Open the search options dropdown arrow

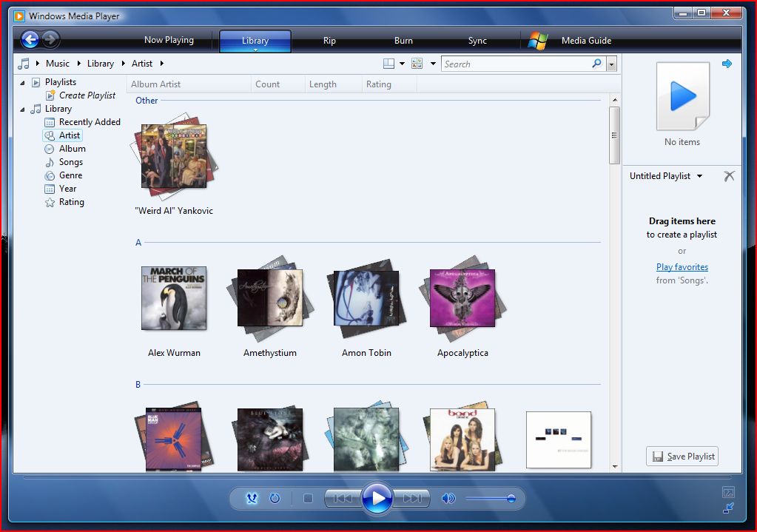[x=612, y=64]
